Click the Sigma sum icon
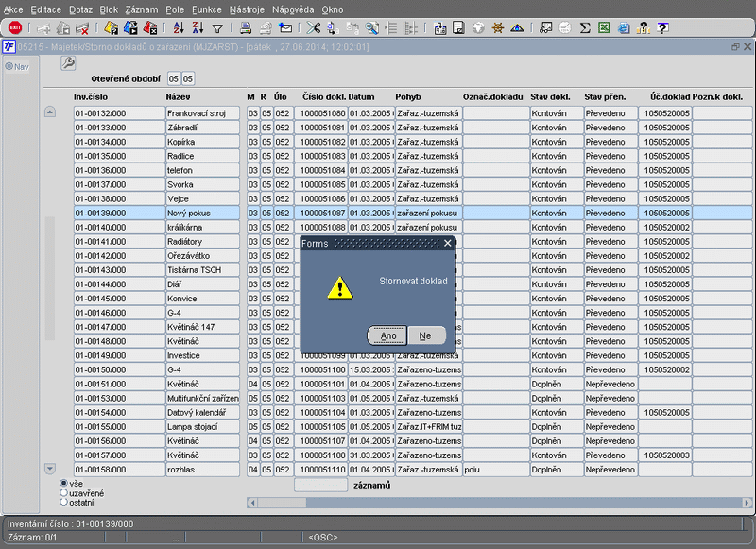 point(585,27)
